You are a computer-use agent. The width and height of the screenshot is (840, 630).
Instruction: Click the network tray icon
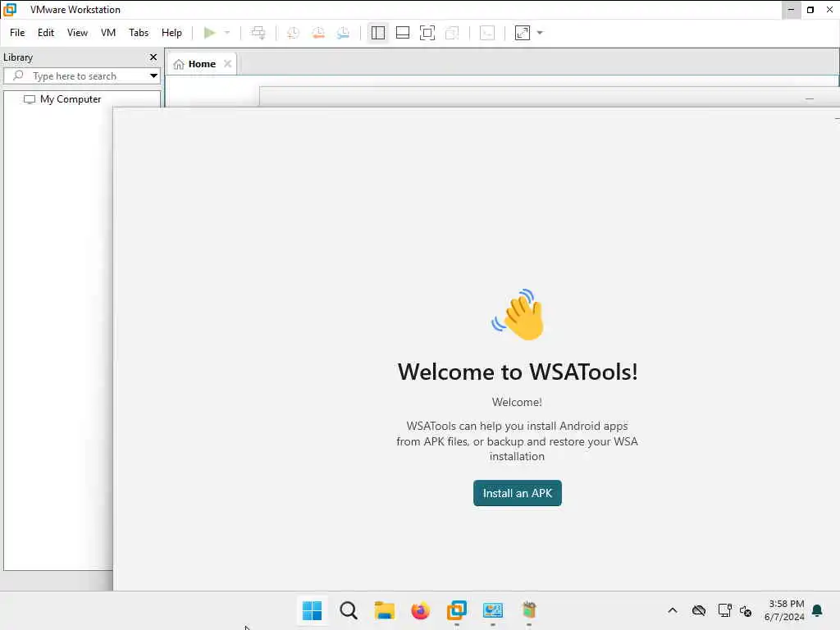point(724,610)
